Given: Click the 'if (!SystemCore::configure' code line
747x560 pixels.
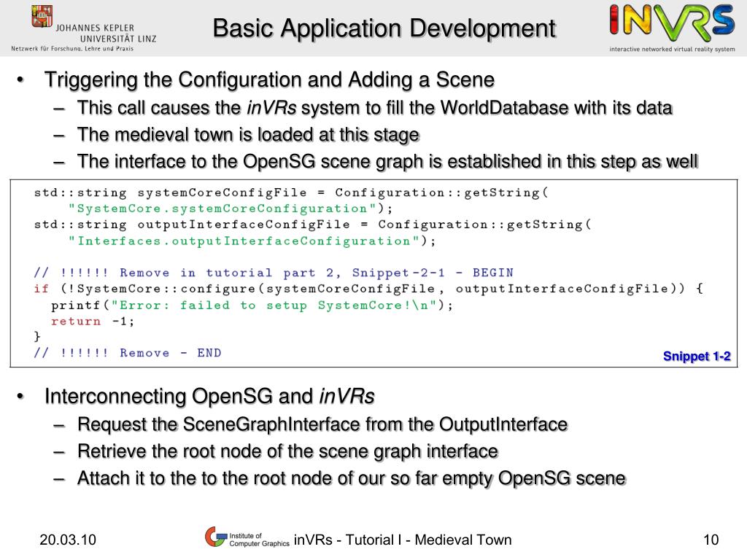Looking at the screenshot, I should (x=368, y=289).
